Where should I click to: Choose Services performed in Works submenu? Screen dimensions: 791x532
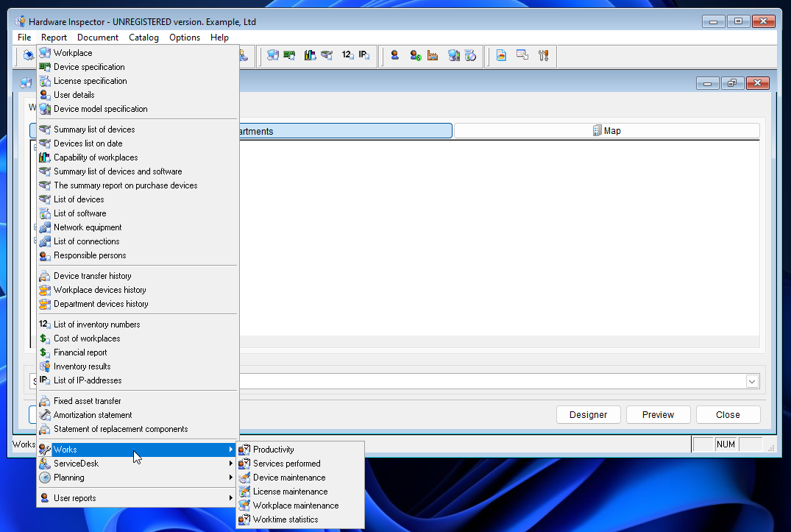[x=300, y=464]
